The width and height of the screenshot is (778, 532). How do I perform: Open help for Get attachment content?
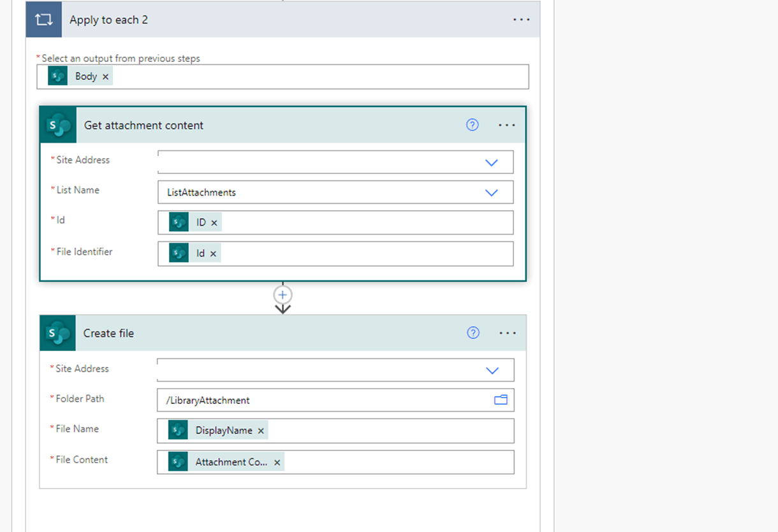(x=473, y=125)
